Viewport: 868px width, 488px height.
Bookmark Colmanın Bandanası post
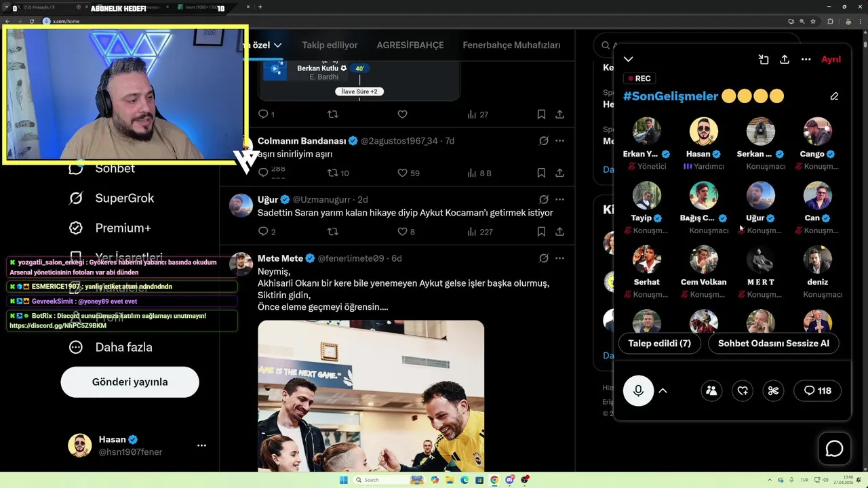point(541,173)
